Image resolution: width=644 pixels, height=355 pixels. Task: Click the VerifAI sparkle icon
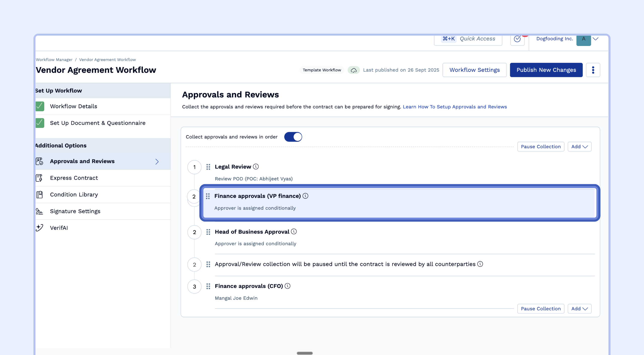(39, 228)
